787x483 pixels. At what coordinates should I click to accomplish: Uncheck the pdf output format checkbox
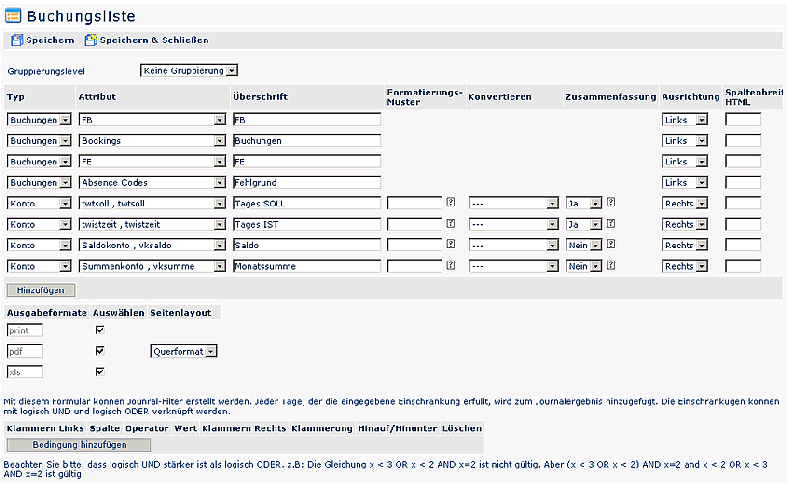100,351
